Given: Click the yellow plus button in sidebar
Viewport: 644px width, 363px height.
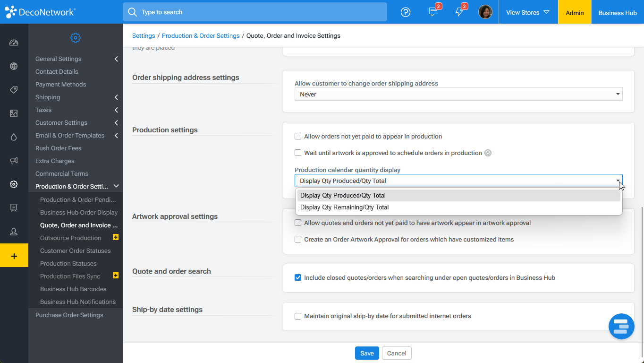Looking at the screenshot, I should coord(14,256).
